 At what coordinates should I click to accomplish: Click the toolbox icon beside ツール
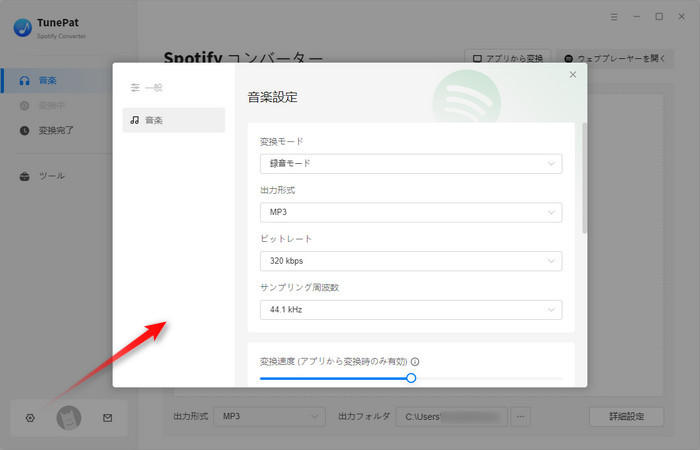pyautogui.click(x=25, y=176)
